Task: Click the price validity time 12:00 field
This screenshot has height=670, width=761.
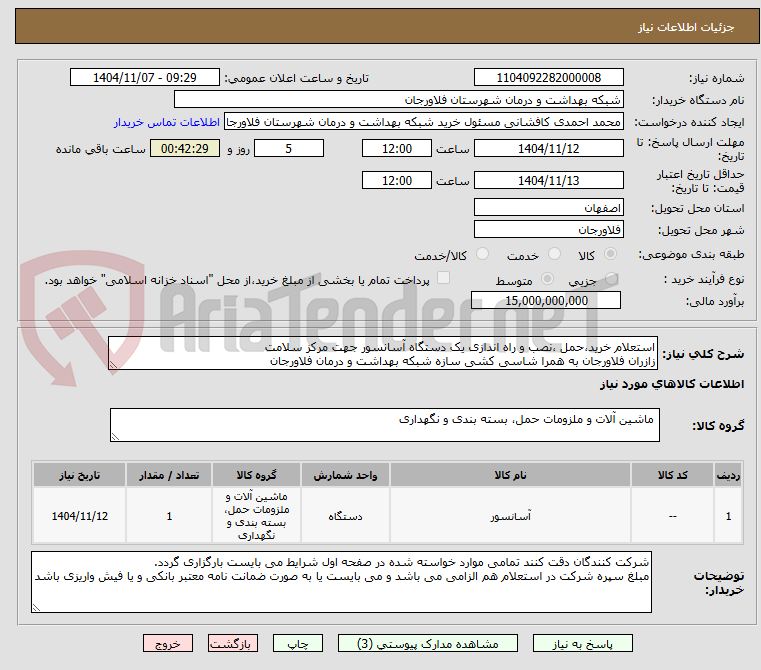Action: (x=397, y=180)
